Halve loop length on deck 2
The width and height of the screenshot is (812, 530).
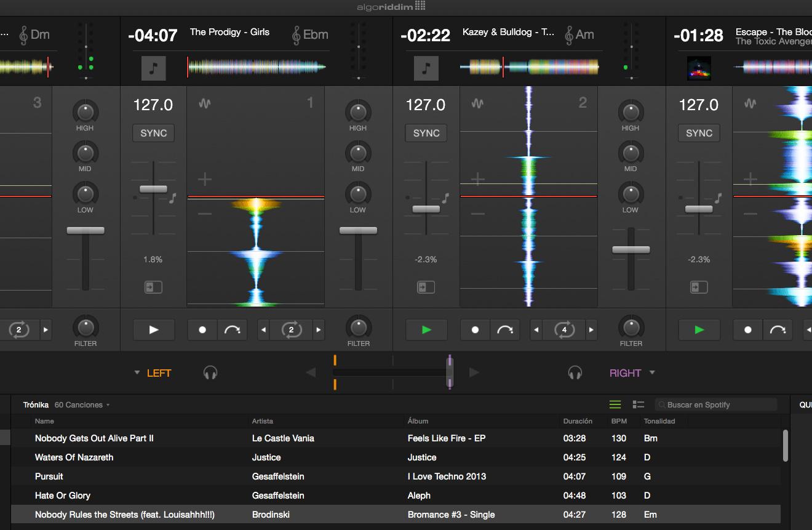coord(536,330)
